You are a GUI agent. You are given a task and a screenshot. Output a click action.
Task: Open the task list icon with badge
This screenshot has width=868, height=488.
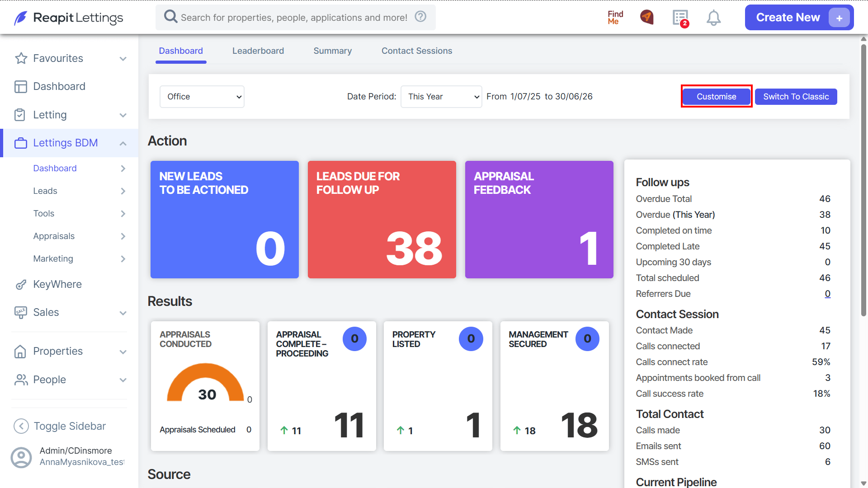tap(680, 18)
